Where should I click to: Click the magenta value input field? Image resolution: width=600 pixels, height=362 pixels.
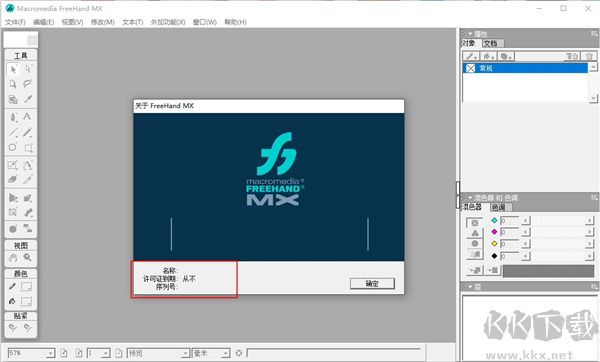tap(509, 232)
